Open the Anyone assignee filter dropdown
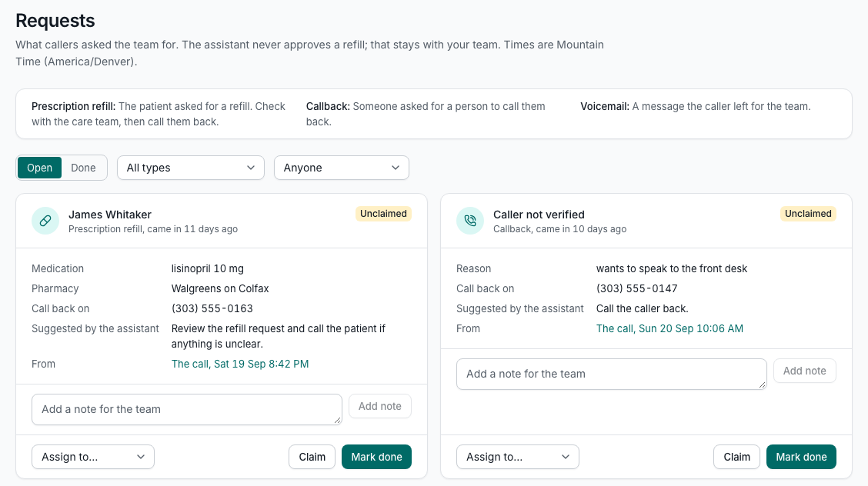This screenshot has height=486, width=868. [x=342, y=168]
